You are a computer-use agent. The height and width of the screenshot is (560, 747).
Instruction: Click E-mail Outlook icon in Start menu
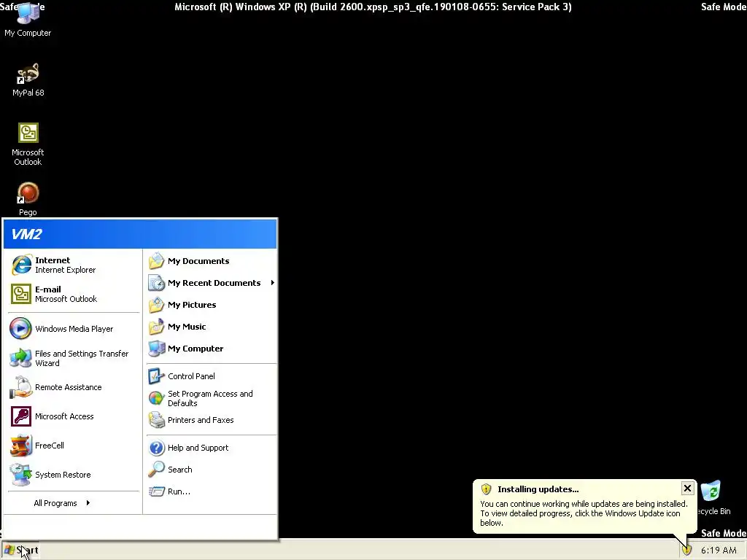21,294
